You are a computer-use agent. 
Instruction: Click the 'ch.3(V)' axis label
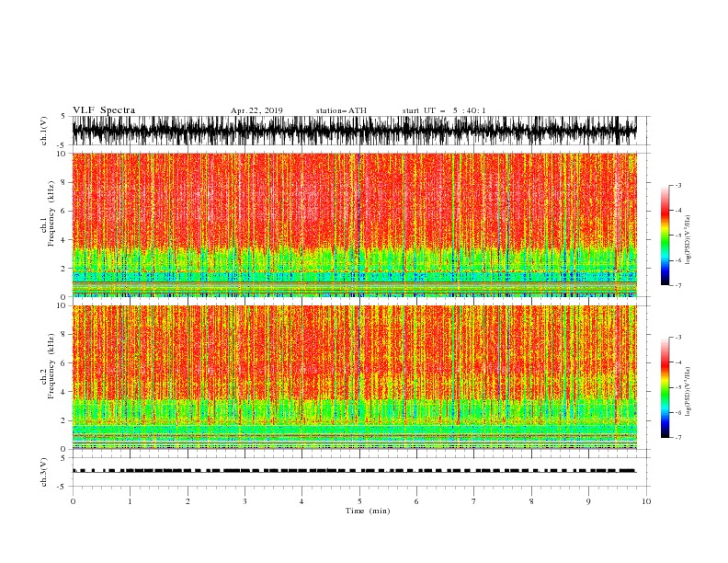point(44,472)
